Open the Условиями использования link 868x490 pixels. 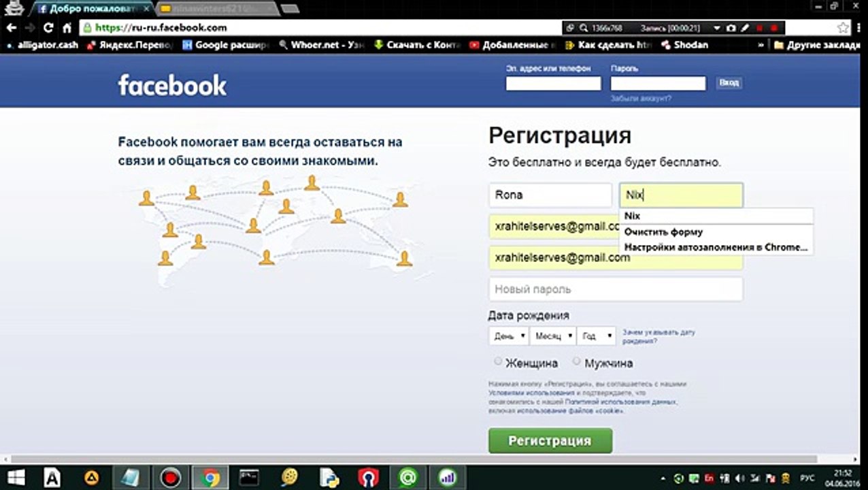[532, 393]
